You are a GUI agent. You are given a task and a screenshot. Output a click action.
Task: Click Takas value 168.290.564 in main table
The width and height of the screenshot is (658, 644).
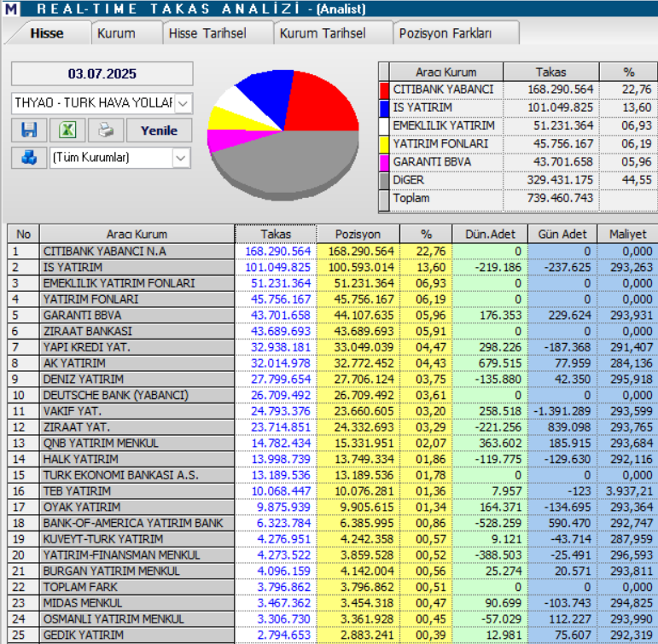pyautogui.click(x=278, y=252)
